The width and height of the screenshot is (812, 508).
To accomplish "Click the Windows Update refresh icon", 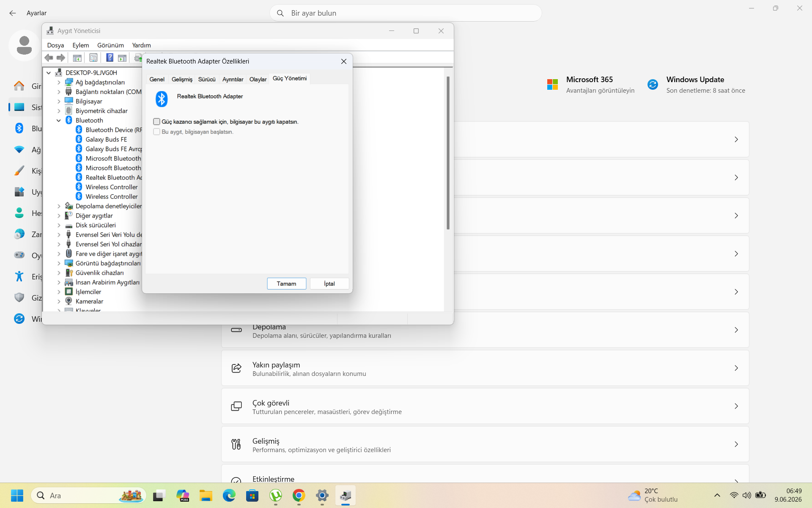I will click(653, 85).
